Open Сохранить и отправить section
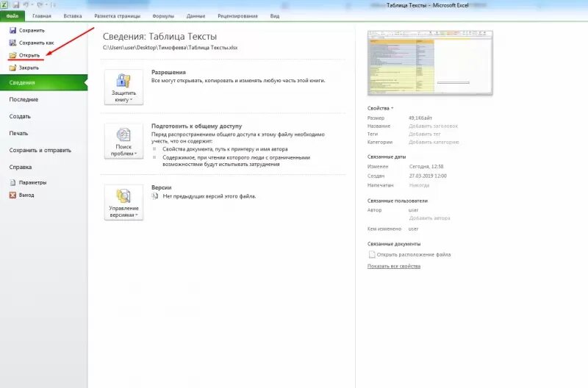 point(40,150)
